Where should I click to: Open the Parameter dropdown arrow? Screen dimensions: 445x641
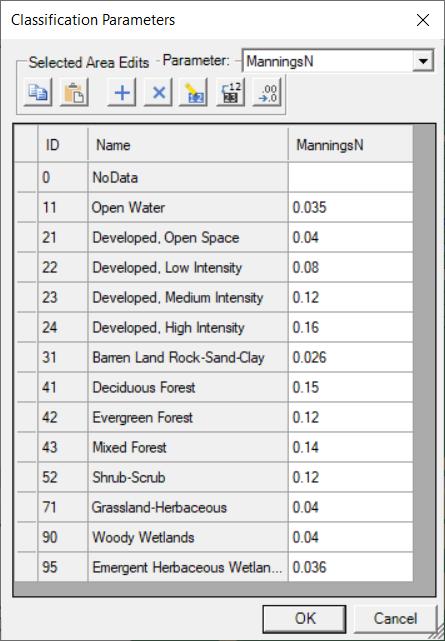click(423, 61)
